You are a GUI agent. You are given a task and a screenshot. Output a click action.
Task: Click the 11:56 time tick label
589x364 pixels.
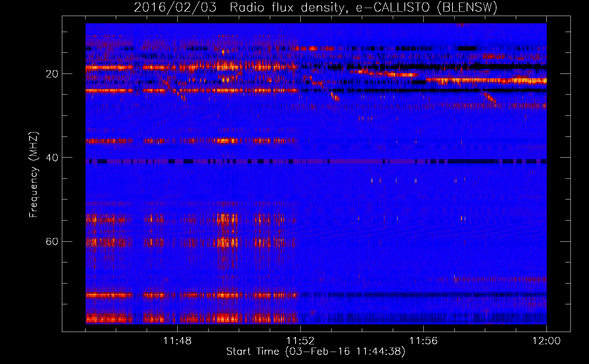(x=423, y=341)
